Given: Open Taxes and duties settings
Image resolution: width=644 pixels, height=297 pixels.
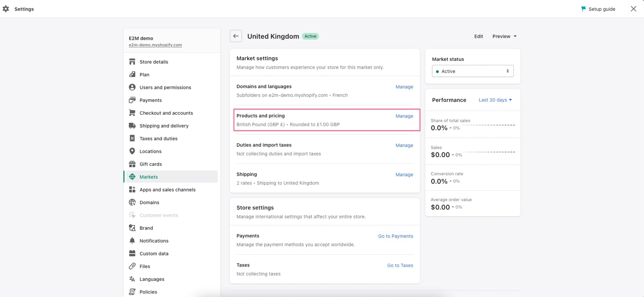Looking at the screenshot, I should [158, 139].
